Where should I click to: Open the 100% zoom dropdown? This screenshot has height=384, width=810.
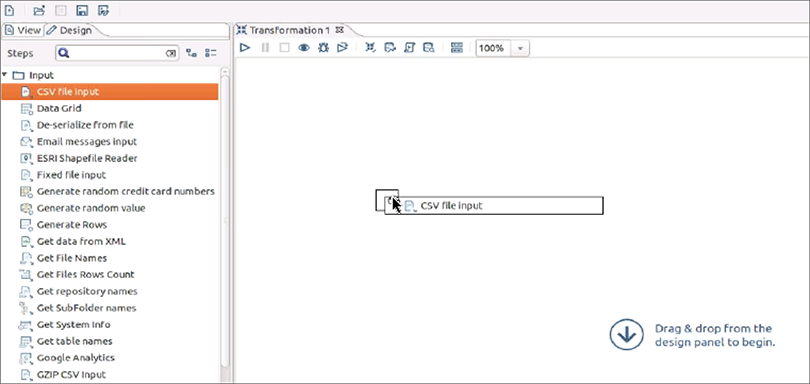pos(520,49)
